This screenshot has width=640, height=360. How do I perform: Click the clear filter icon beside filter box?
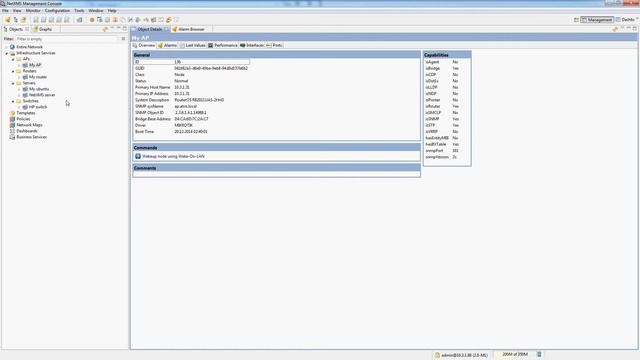point(123,39)
